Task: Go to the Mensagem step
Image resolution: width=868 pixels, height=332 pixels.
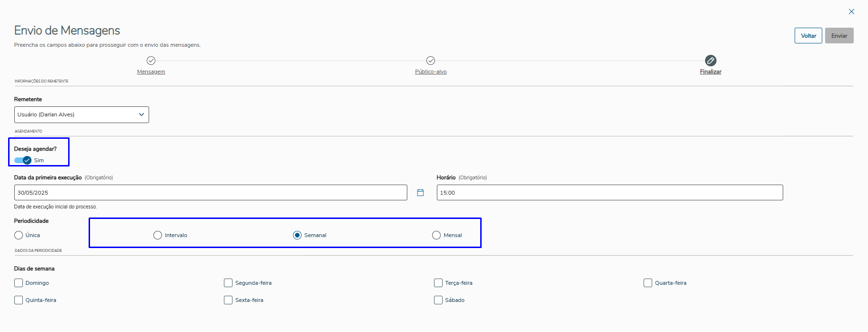Action: pos(151,72)
